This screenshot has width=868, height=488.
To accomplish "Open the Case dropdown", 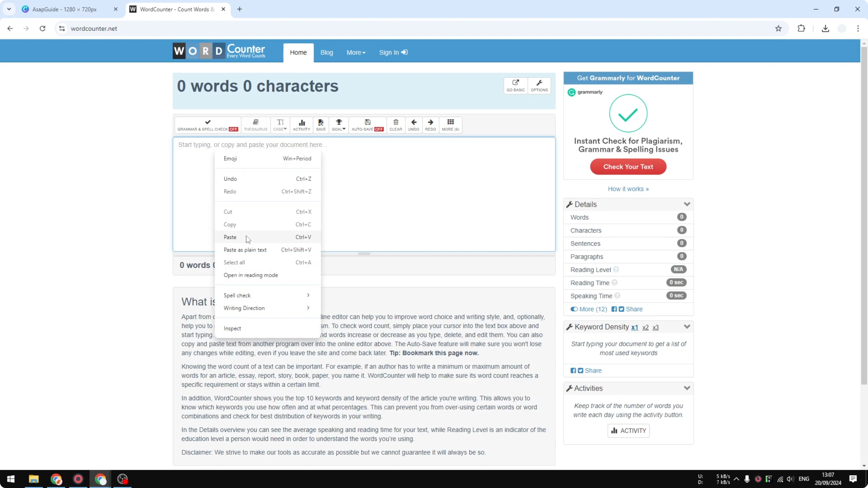I will (280, 125).
